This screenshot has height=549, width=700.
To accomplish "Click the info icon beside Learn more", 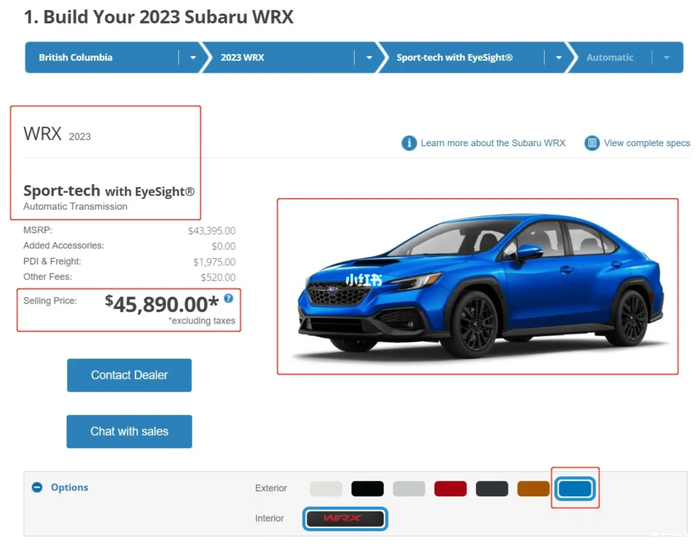I will (409, 143).
